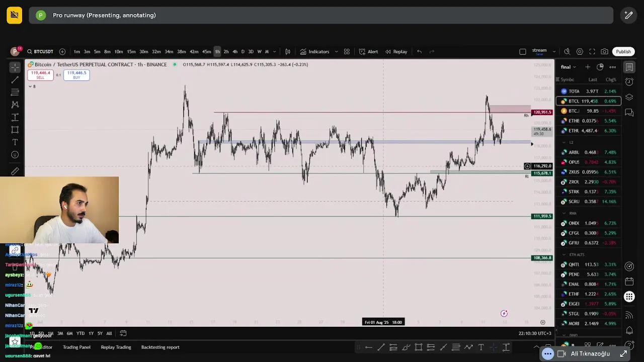Image resolution: width=644 pixels, height=362 pixels.
Task: Select horizontal line tool in floating toolbar
Action: tap(369, 347)
